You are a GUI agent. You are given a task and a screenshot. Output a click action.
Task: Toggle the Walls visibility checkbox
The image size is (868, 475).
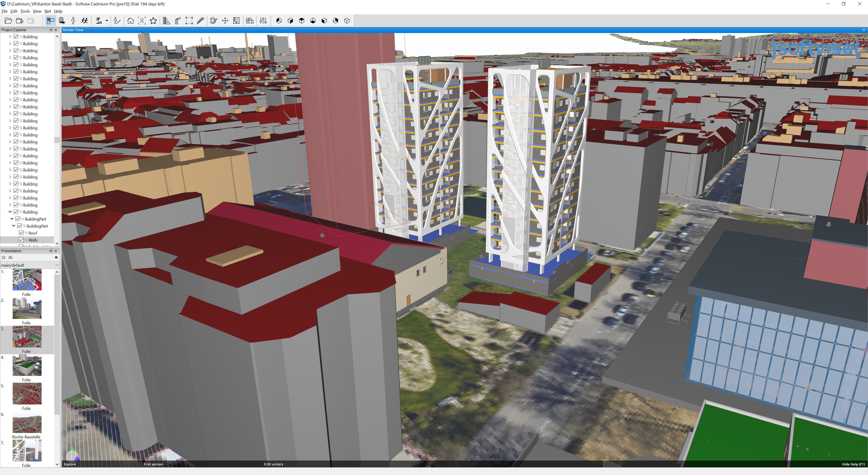pos(21,240)
